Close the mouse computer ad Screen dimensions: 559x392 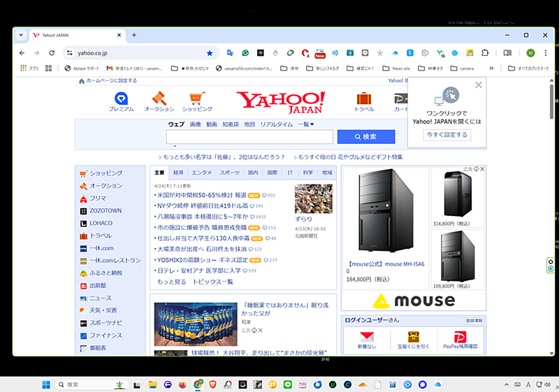click(x=482, y=169)
